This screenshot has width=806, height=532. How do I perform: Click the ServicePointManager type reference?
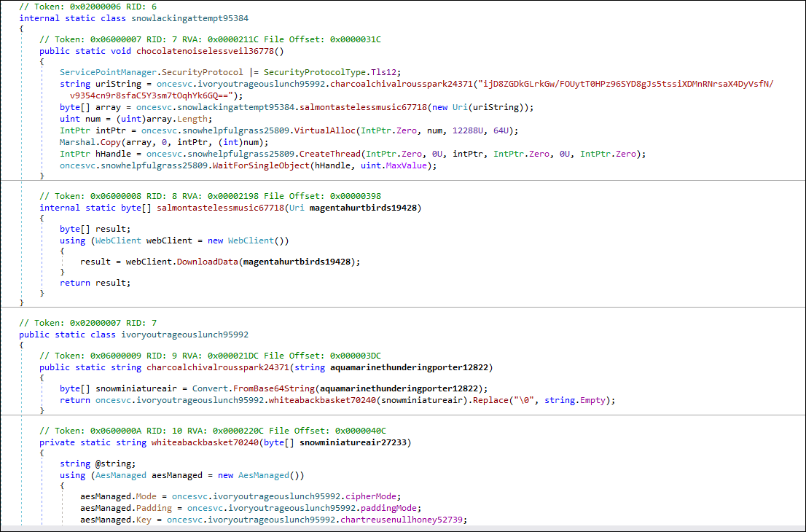[x=108, y=72]
